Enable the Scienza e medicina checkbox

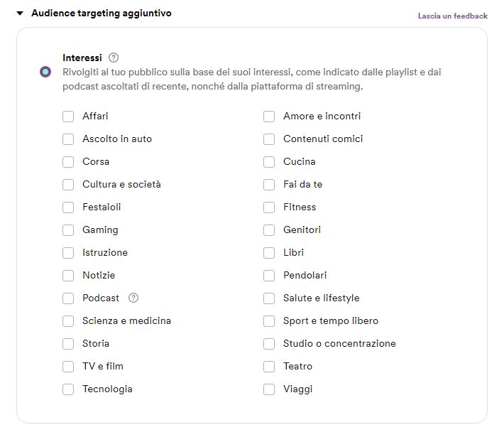pos(68,321)
